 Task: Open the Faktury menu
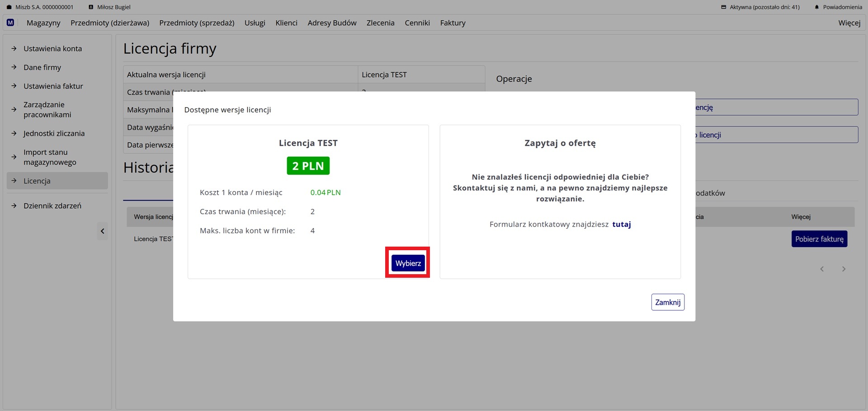click(453, 23)
